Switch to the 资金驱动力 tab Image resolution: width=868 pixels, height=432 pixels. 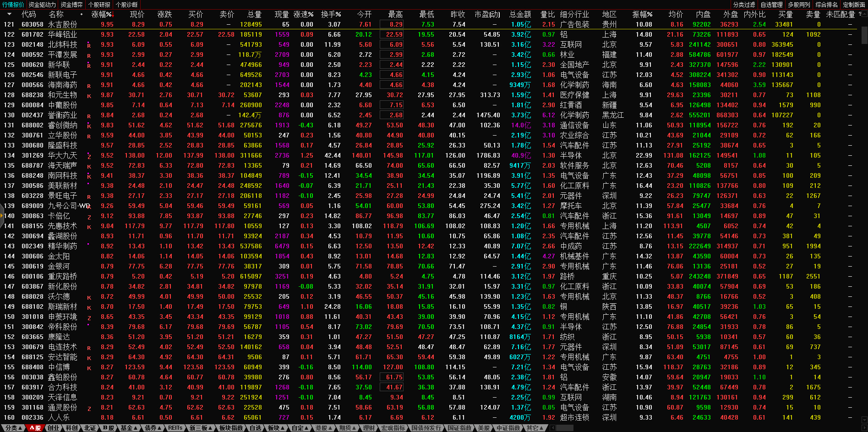click(42, 5)
